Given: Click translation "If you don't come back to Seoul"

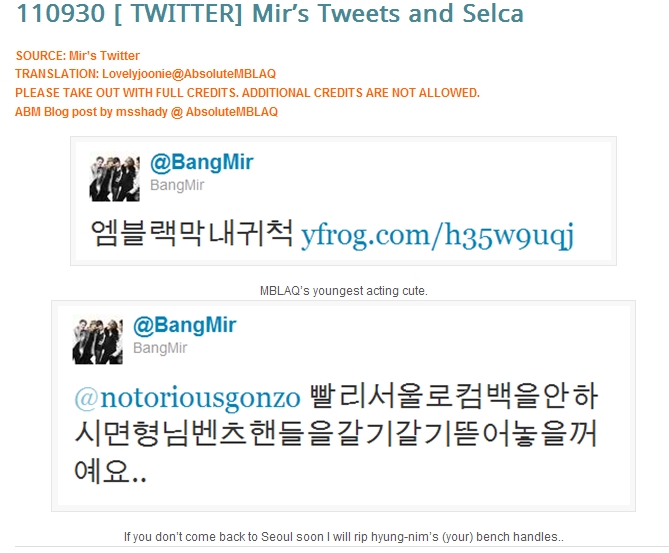Looking at the screenshot, I should click(x=343, y=537).
